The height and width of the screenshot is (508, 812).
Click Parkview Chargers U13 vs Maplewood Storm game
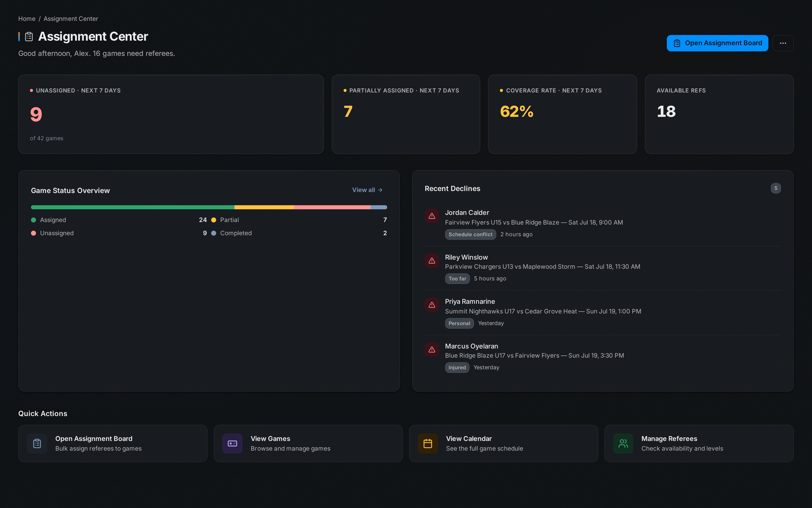[x=543, y=267]
